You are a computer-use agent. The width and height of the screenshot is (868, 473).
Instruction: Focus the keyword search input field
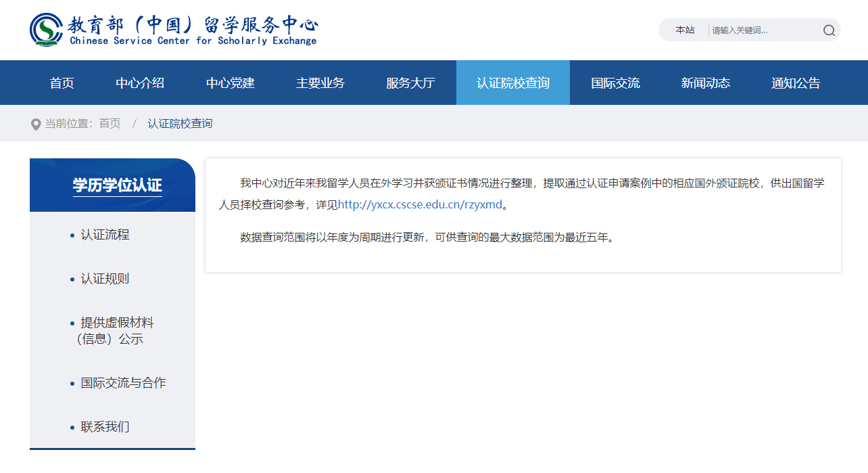tap(764, 30)
